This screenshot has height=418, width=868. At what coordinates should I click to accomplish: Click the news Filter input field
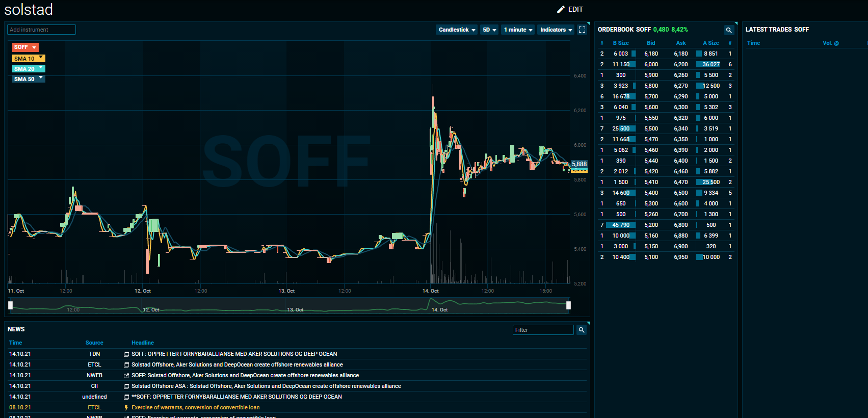[543, 330]
